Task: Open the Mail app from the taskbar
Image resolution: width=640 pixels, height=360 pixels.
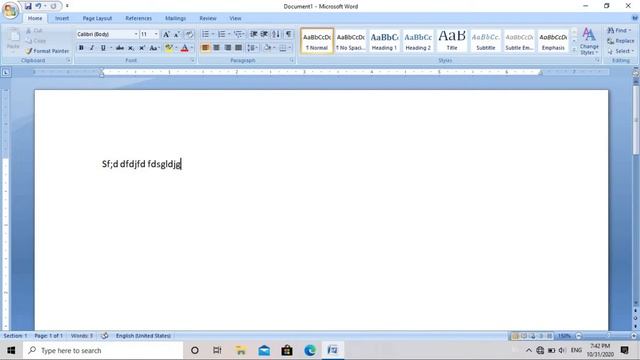Action: click(x=264, y=350)
